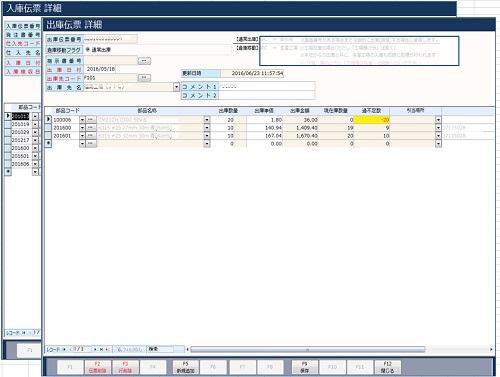Screen dimensions: 500x377
Task: Click the 出庫日付 field showing 2016/05/18
Action: (99, 69)
